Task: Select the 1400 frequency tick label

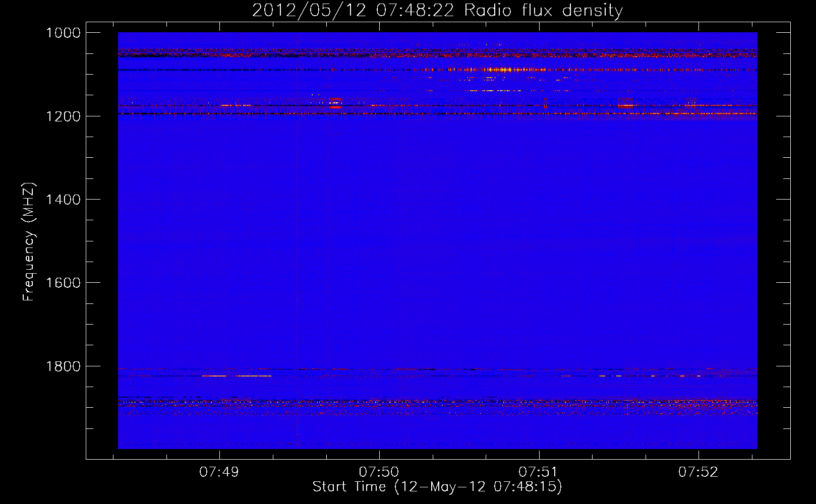Action: pyautogui.click(x=63, y=200)
